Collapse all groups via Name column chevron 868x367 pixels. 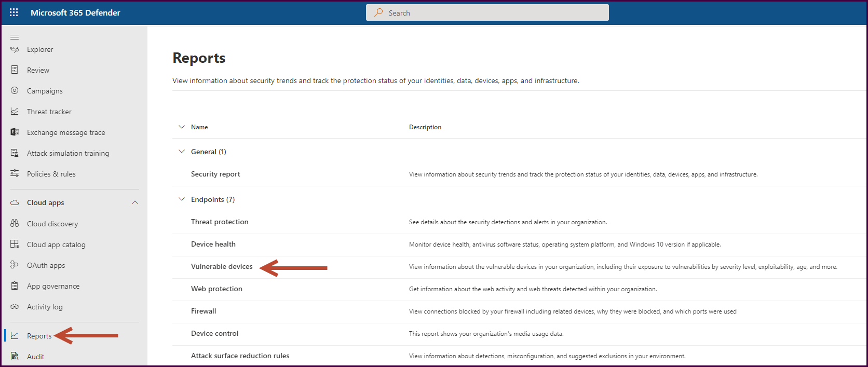(x=182, y=127)
